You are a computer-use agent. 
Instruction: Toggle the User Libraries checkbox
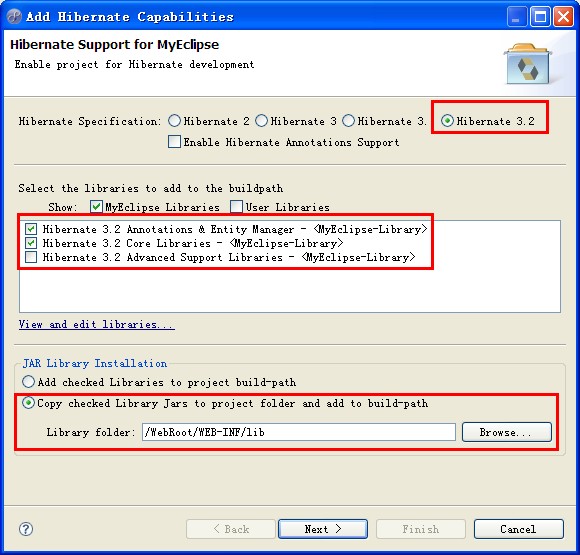pos(236,206)
